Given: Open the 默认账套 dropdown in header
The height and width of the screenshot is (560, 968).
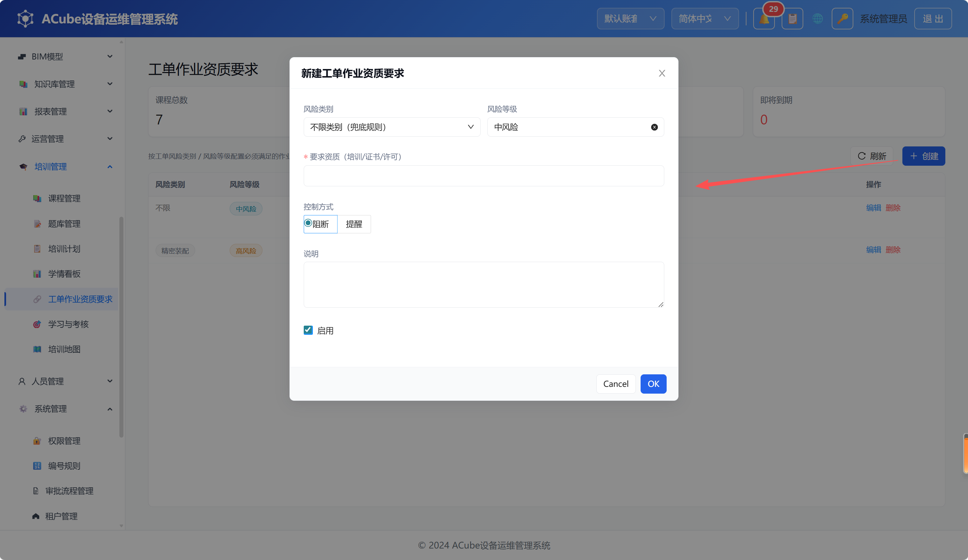Looking at the screenshot, I should 630,19.
